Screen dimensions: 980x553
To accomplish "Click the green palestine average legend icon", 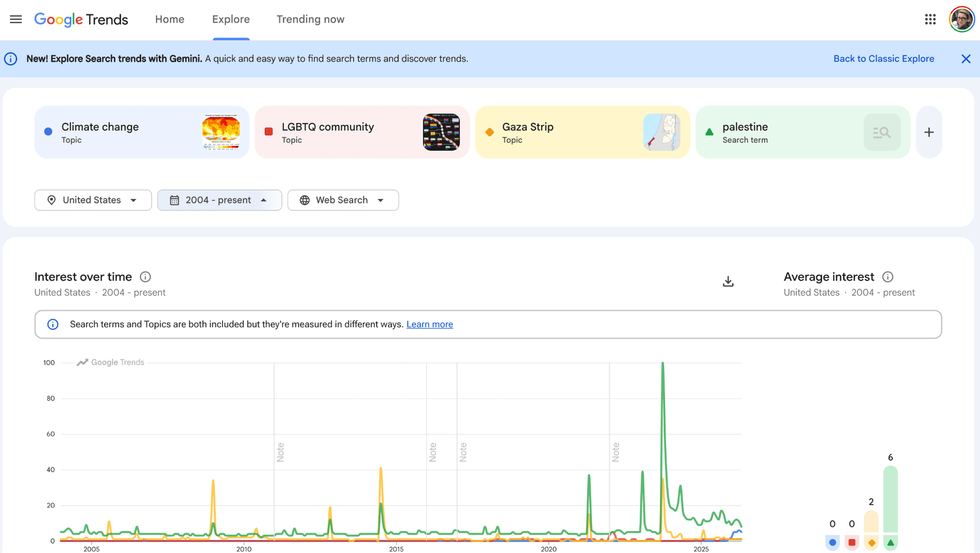I will pyautogui.click(x=891, y=542).
